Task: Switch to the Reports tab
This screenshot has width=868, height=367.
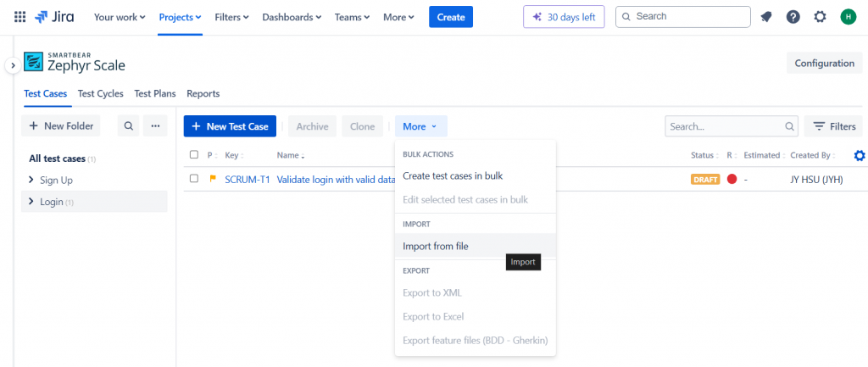Action: (x=203, y=93)
